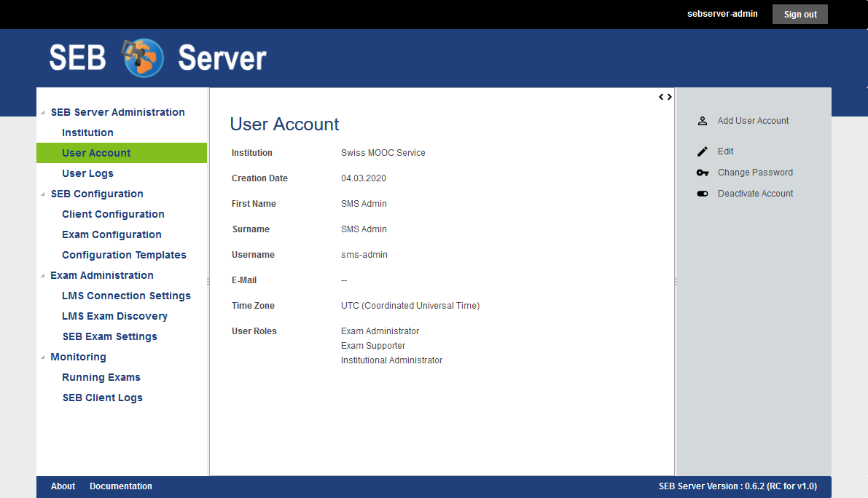The image size is (868, 498).
Task: Select User Logs in the sidebar
Action: point(87,173)
